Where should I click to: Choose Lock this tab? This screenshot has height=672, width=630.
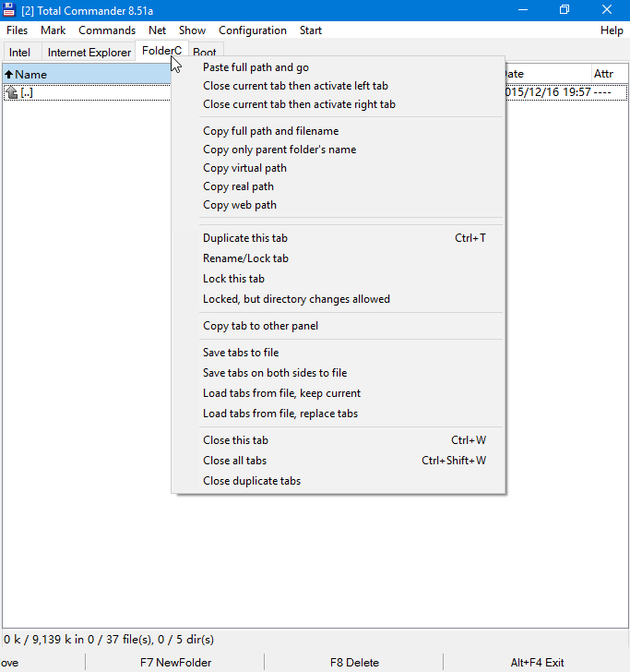[x=339, y=279]
